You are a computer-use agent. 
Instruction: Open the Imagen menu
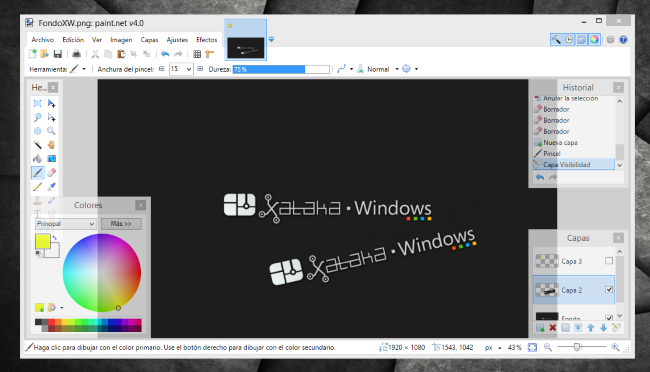[121, 39]
